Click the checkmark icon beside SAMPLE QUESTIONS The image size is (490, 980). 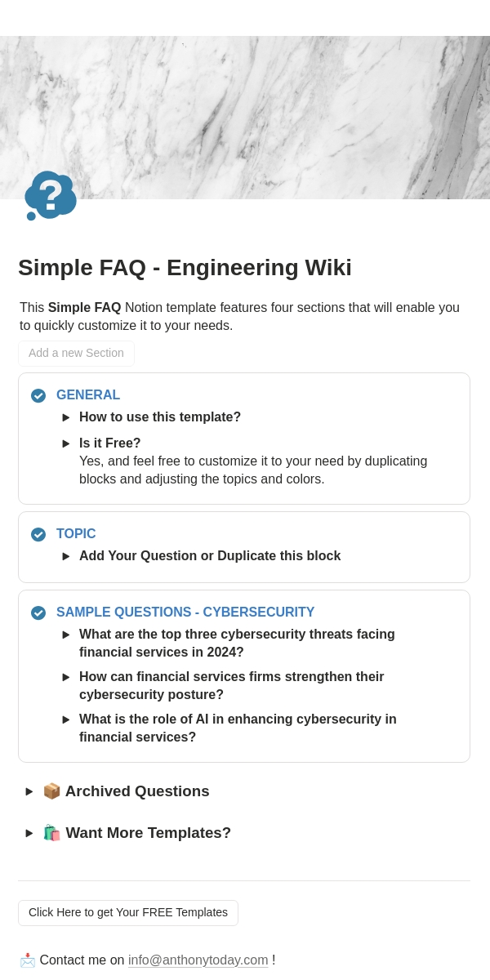(38, 612)
